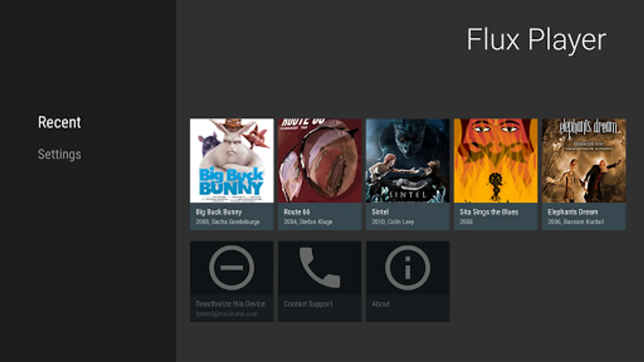644x362 pixels.
Task: Select the Sintel movie poster
Action: (408, 160)
